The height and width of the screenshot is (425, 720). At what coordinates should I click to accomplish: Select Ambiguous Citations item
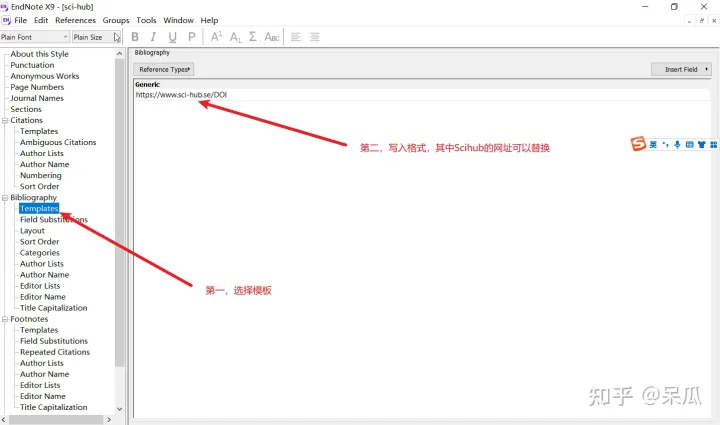[58, 142]
